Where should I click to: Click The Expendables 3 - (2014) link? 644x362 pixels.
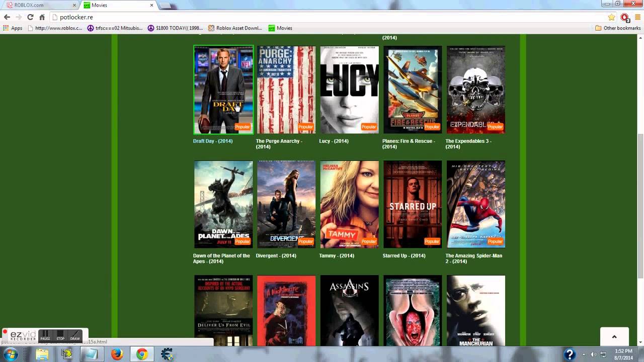468,144
